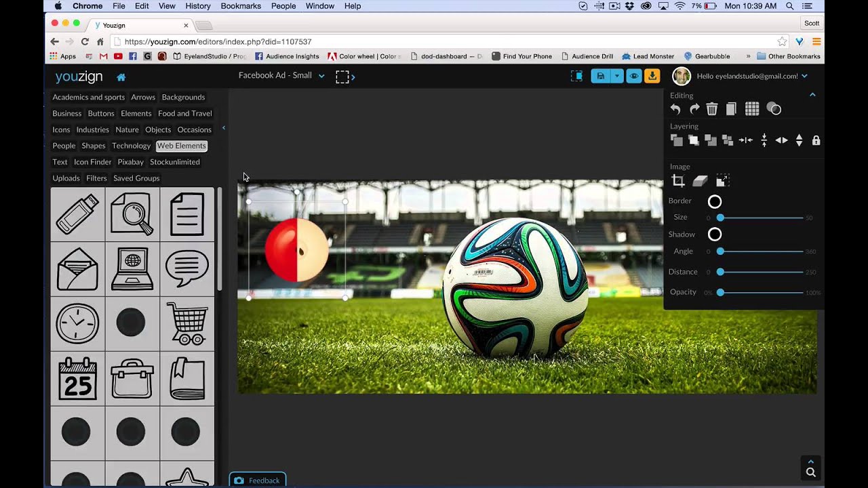The height and width of the screenshot is (488, 868).
Task: Open the opacity/transparency circles icon
Action: click(x=774, y=109)
